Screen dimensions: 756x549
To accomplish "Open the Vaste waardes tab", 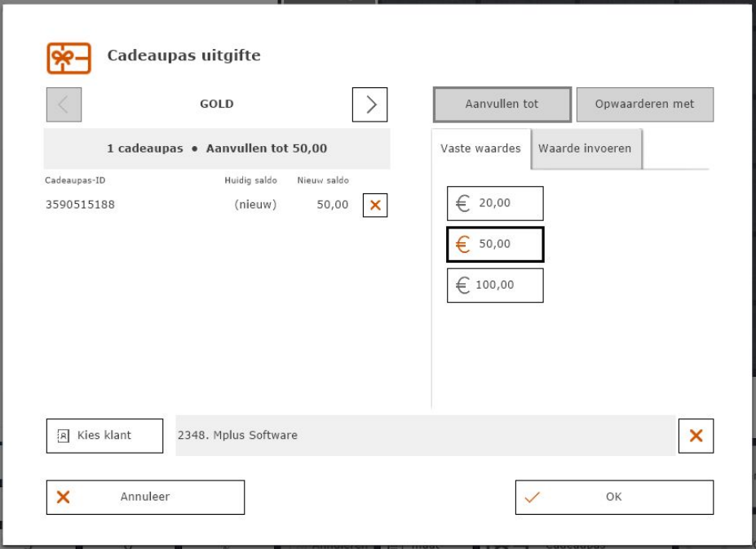I will coord(480,148).
